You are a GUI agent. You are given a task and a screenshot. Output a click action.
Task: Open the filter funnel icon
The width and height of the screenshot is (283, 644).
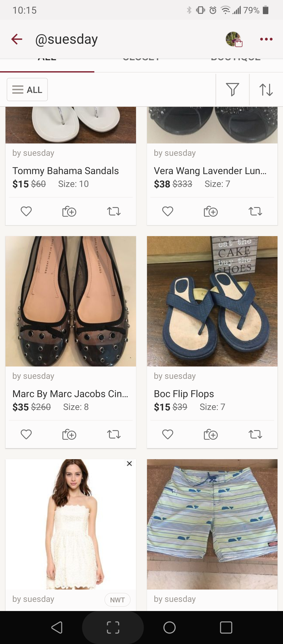[232, 90]
